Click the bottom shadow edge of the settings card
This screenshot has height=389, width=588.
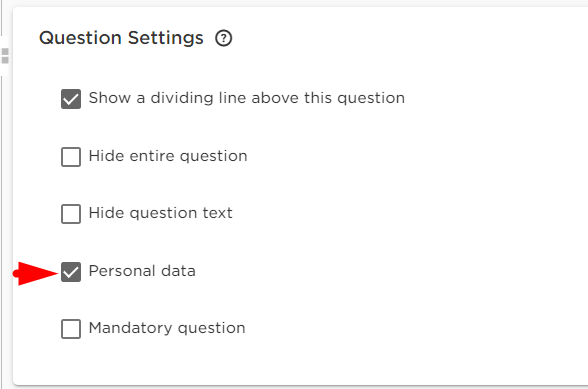click(300, 386)
